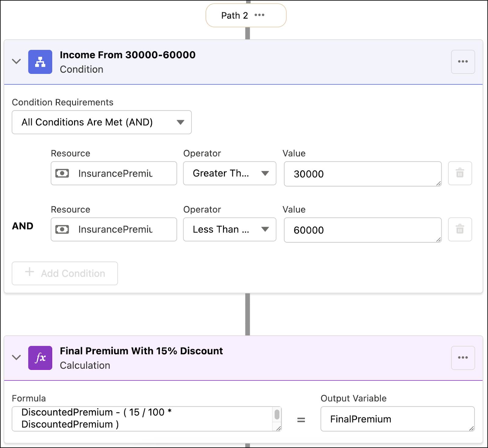This screenshot has height=448, width=488.
Task: Delete the Less Than 60000 condition row
Action: [460, 229]
